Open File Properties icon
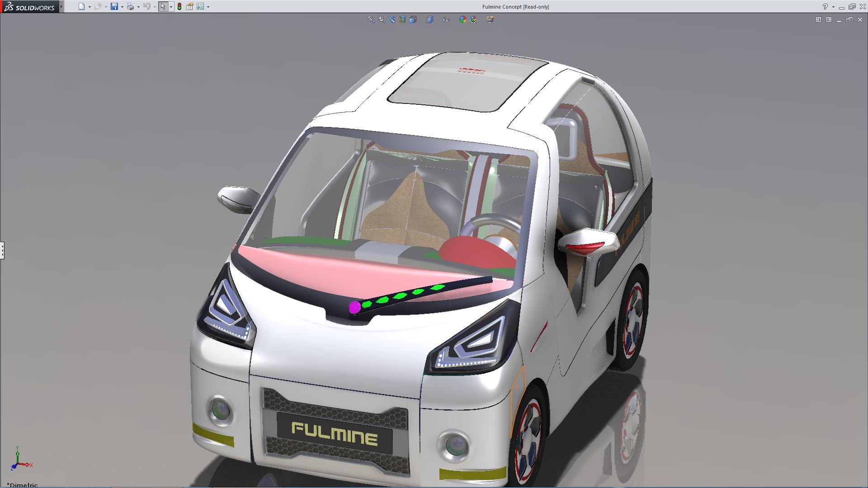The image size is (868, 488). 190,6
